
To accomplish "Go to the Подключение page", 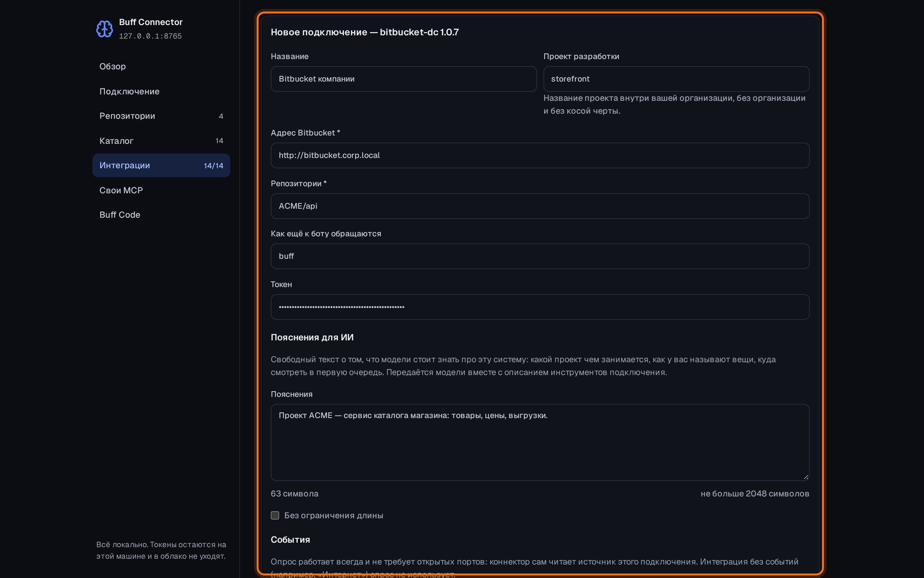I will [161, 92].
